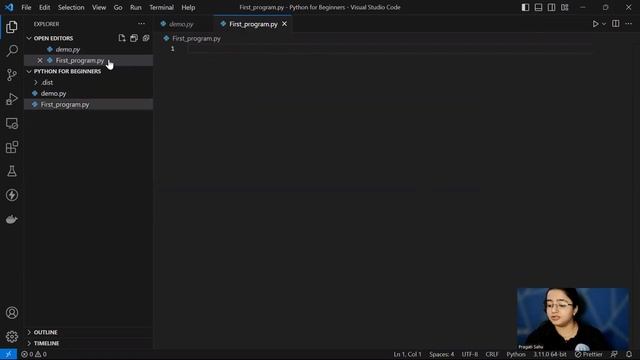The image size is (640, 360).
Task: Open Remote Explorer view
Action: (x=12, y=123)
